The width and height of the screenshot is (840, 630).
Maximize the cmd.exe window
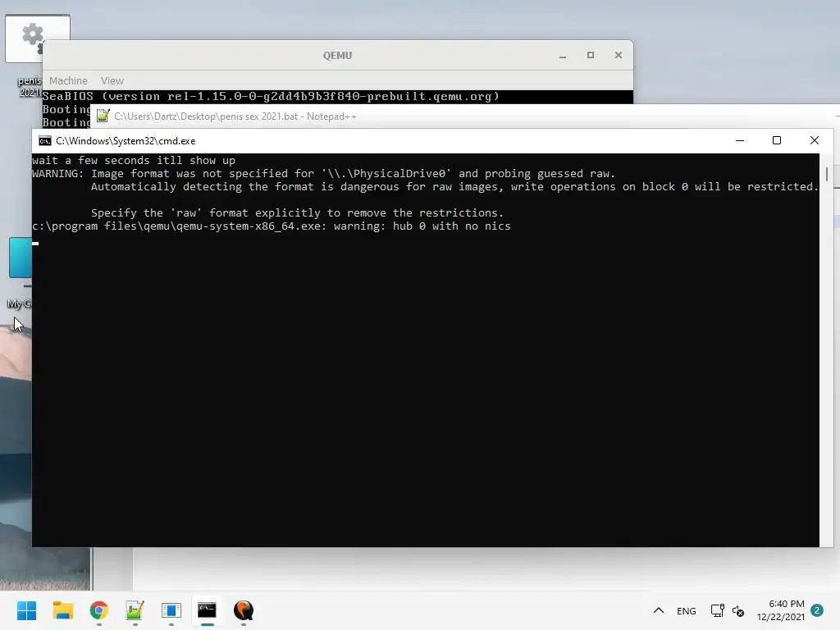coord(777,140)
